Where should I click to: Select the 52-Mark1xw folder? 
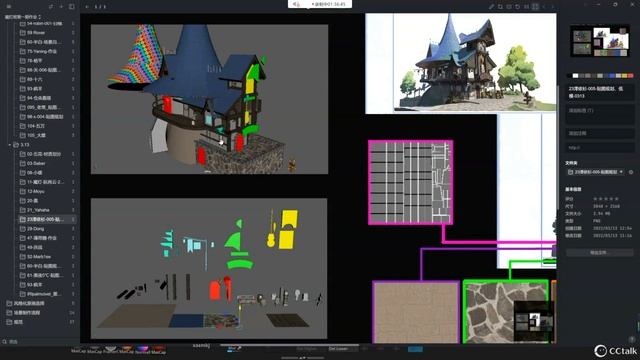[40, 256]
